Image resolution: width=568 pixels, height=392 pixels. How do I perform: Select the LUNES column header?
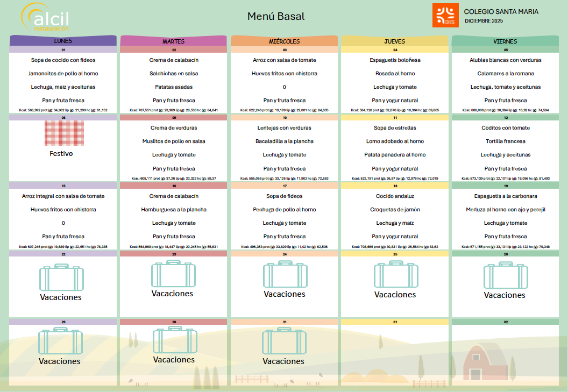(63, 41)
